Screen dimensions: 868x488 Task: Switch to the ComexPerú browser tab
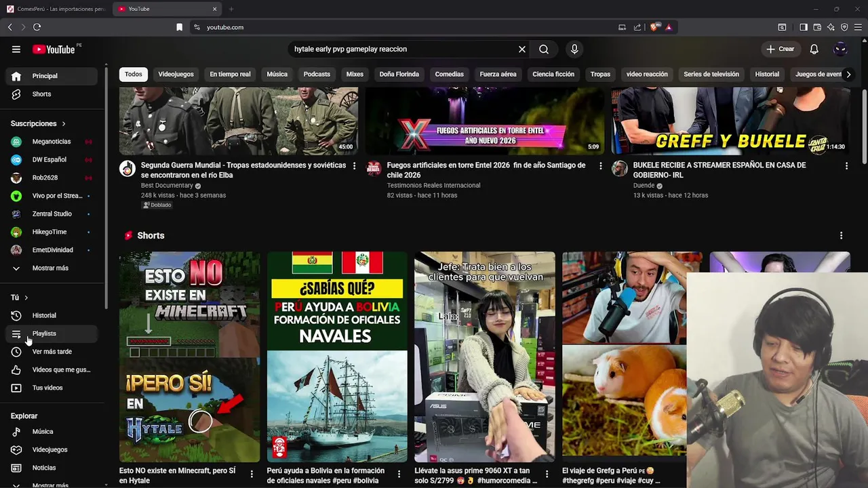click(56, 9)
